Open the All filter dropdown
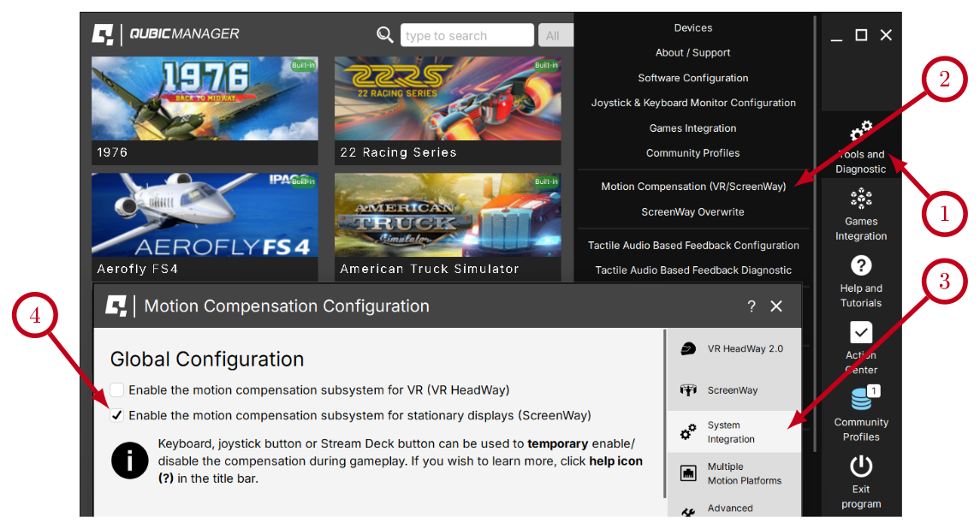This screenshot has width=980, height=529. [x=554, y=36]
